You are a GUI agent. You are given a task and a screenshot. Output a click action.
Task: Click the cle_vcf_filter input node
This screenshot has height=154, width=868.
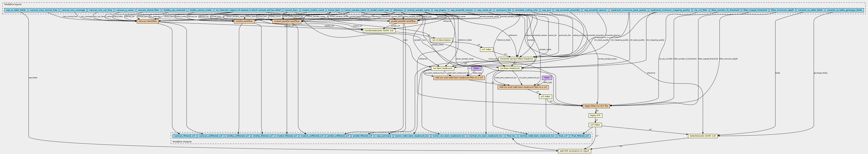tap(701, 10)
